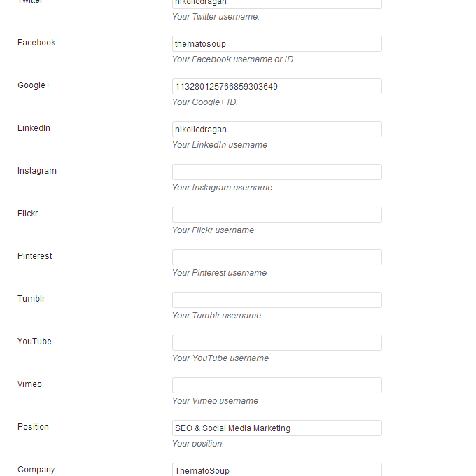Click the Position label text
Image resolution: width=476 pixels, height=476 pixels.
tap(33, 427)
